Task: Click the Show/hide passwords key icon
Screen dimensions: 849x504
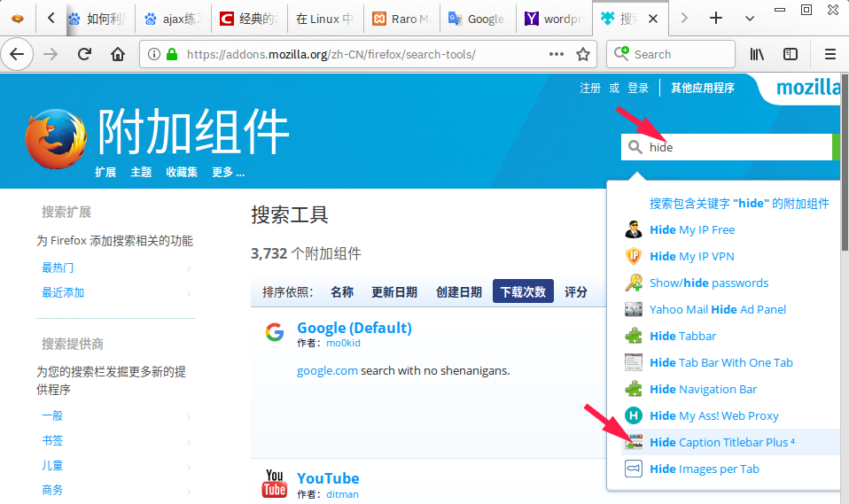Action: [x=633, y=283]
